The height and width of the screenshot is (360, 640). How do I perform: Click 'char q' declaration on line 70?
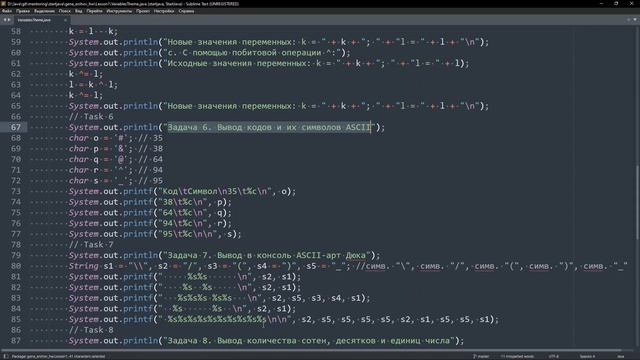pos(84,159)
